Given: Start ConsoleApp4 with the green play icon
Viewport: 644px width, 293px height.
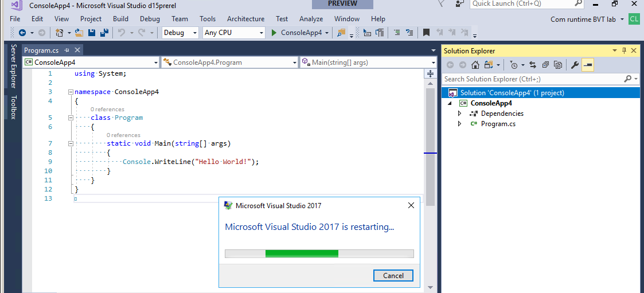Looking at the screenshot, I should pyautogui.click(x=274, y=33).
